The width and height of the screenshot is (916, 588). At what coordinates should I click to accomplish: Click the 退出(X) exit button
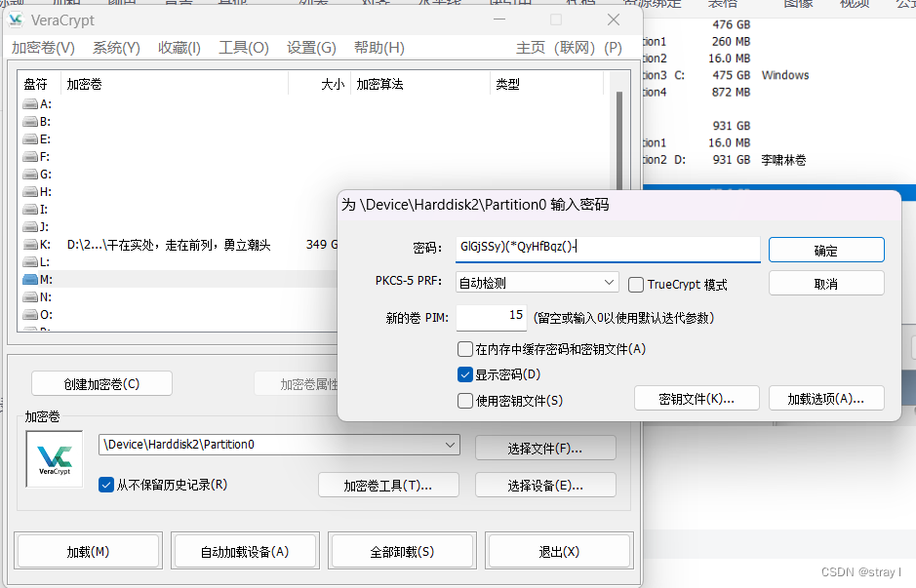(x=559, y=551)
